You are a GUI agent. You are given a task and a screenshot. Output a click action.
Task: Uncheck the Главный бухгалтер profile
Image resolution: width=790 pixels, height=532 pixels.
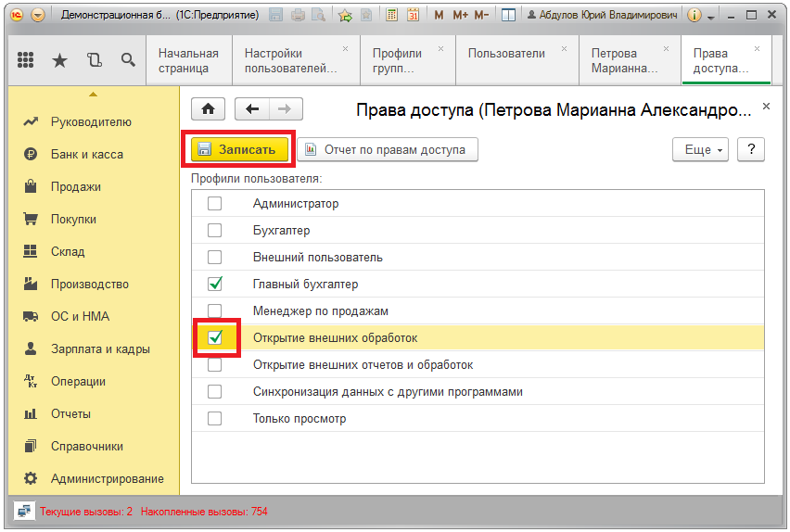click(215, 285)
